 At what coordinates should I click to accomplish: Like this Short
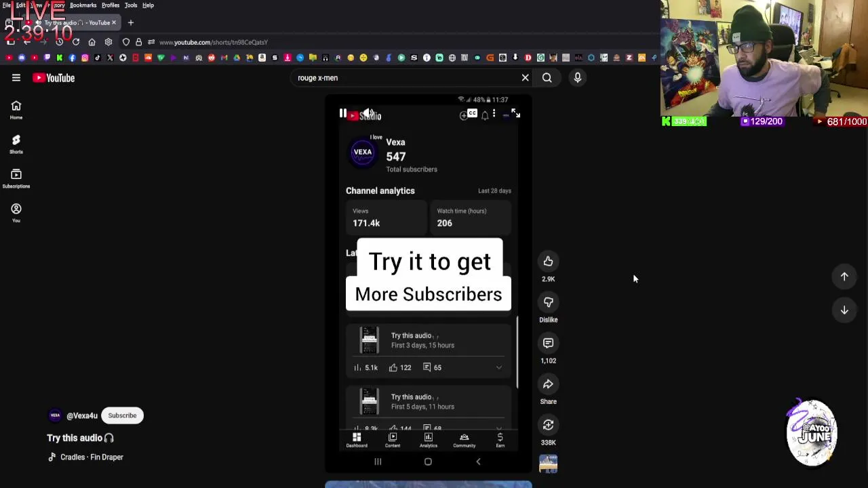pos(548,262)
